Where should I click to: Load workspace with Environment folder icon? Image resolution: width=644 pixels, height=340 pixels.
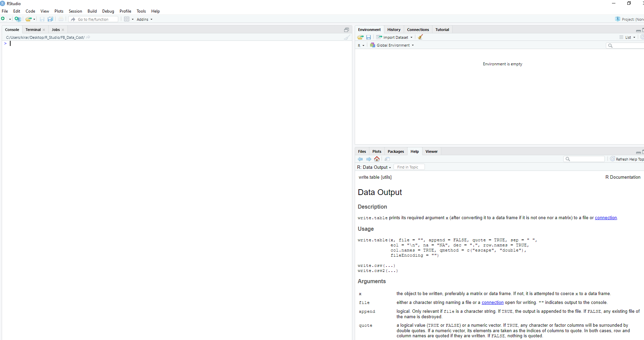click(x=360, y=37)
